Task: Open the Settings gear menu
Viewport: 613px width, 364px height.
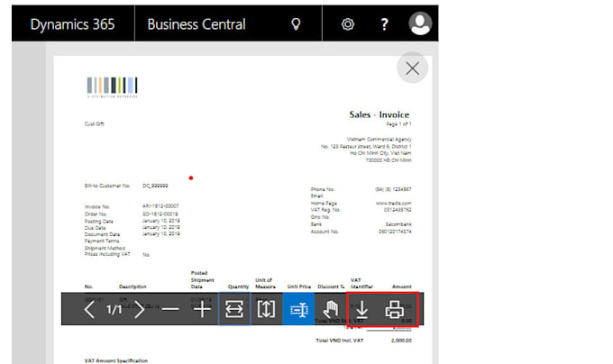Action: click(x=348, y=24)
